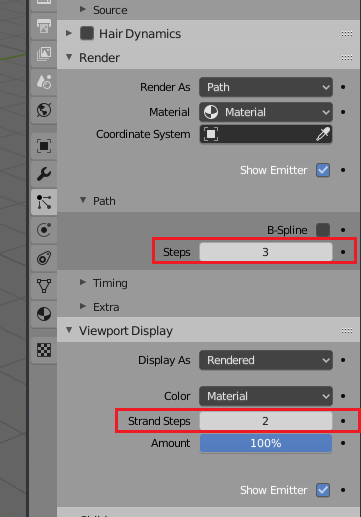361x517 pixels.
Task: Click animate dot next to Amount slider
Action: [343, 443]
